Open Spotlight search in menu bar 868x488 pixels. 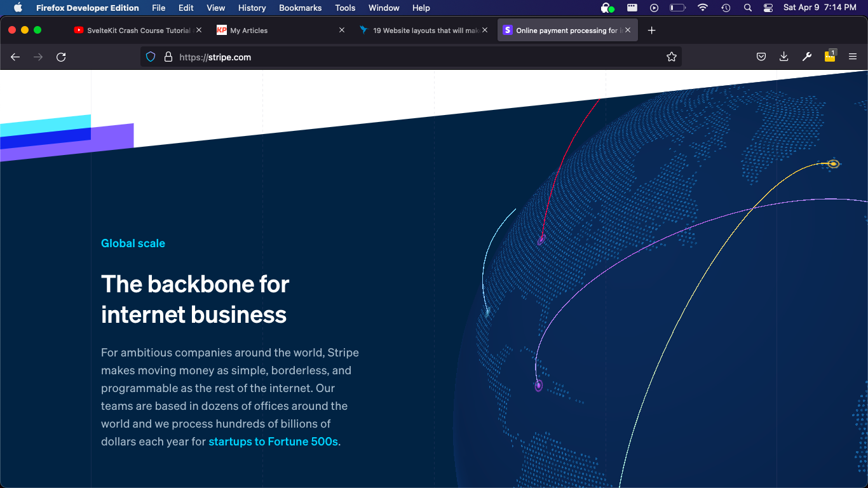[748, 8]
